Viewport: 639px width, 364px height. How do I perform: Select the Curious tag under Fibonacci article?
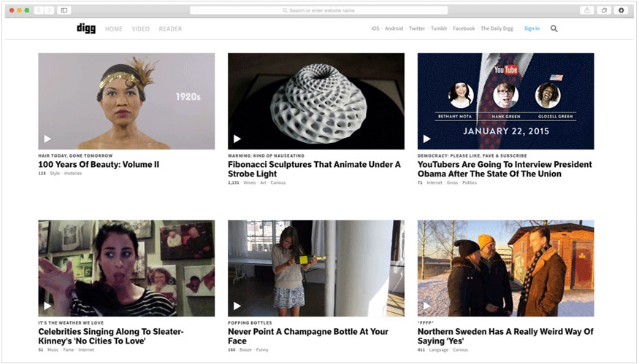[x=278, y=183]
